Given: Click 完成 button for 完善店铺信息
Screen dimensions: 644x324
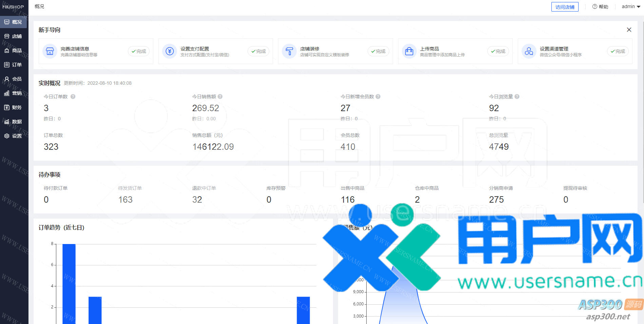Looking at the screenshot, I should click(139, 51).
